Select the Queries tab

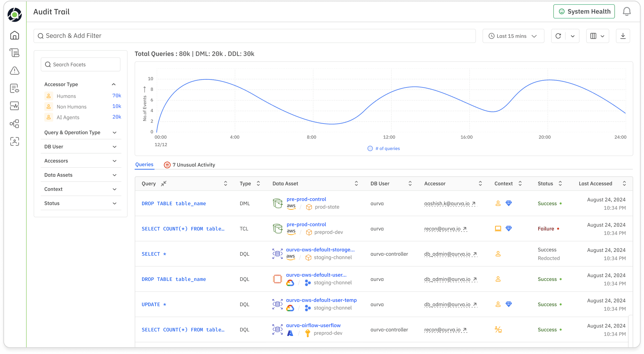pyautogui.click(x=144, y=164)
